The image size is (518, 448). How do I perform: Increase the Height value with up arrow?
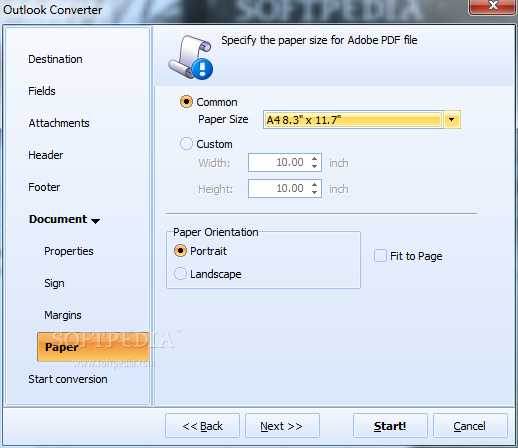pos(314,185)
